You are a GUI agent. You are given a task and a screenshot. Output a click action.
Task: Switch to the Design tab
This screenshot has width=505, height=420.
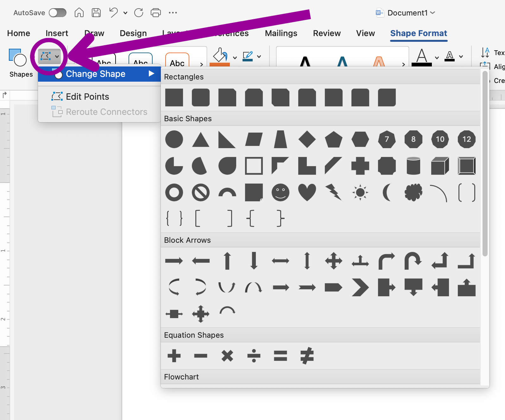tap(133, 33)
